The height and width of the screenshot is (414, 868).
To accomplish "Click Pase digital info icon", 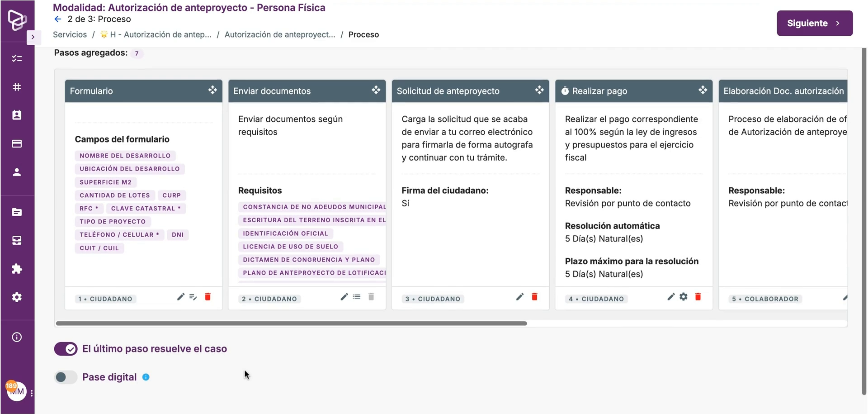I will 146,377.
